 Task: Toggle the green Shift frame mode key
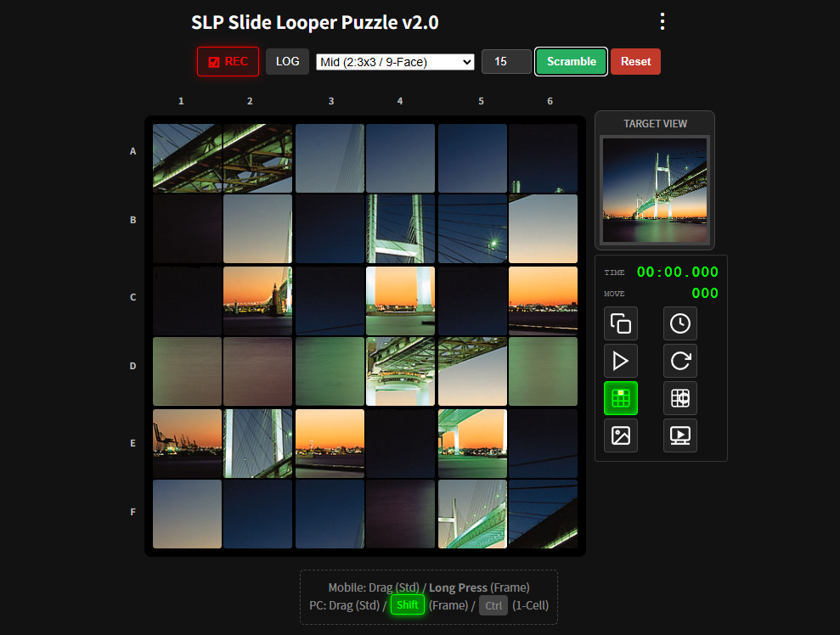click(408, 605)
